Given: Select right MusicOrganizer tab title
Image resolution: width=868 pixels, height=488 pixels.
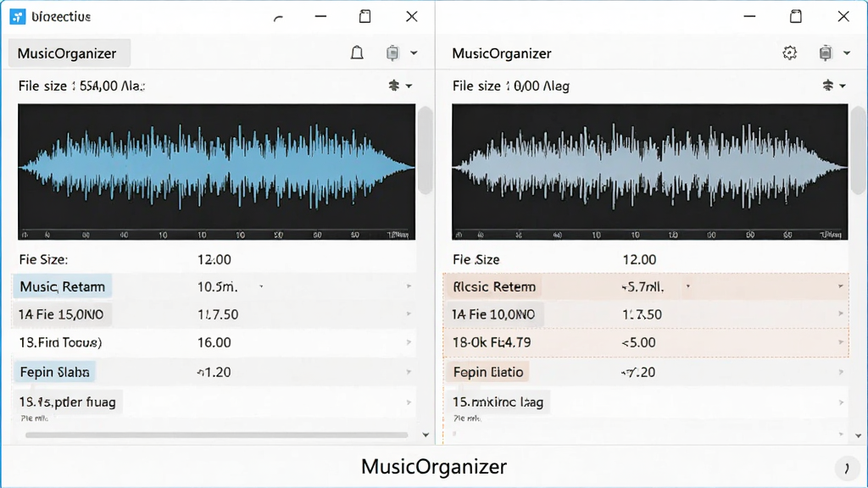Looking at the screenshot, I should (502, 53).
